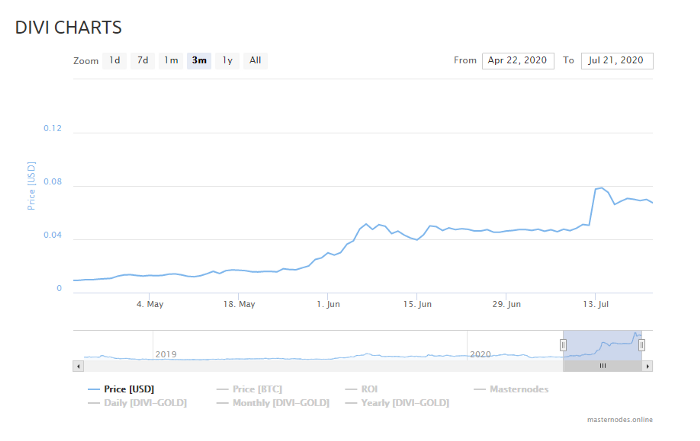Click the navigator left scroll arrow
Viewport: 700px width, 441px height.
(78, 366)
